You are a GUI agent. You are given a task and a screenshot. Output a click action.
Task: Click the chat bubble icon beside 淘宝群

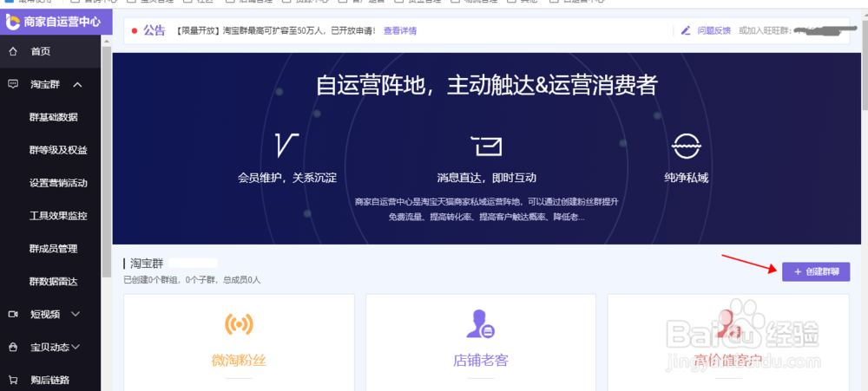[13, 84]
